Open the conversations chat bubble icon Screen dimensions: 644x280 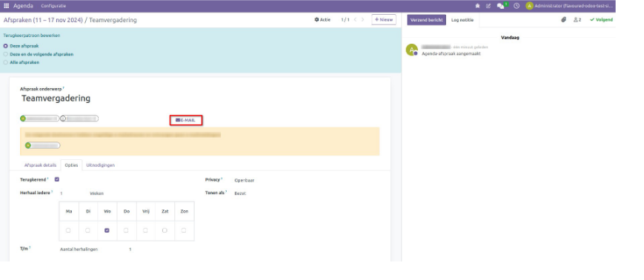[500, 6]
